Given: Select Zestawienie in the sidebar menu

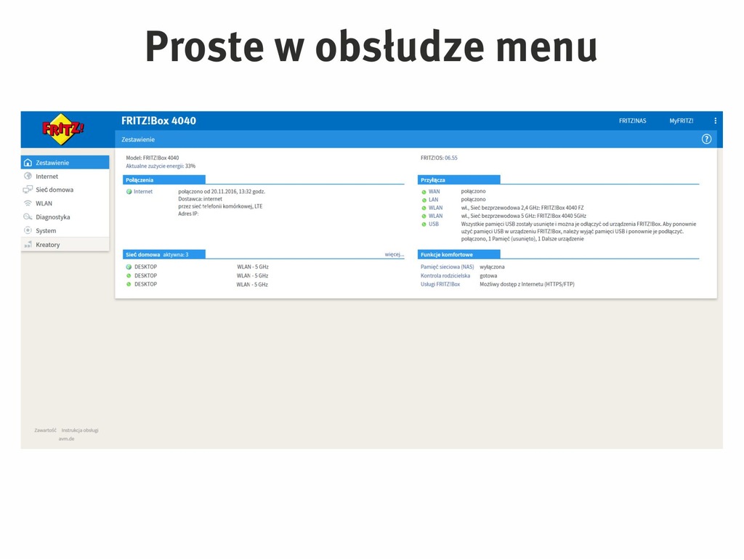Looking at the screenshot, I should tap(65, 162).
